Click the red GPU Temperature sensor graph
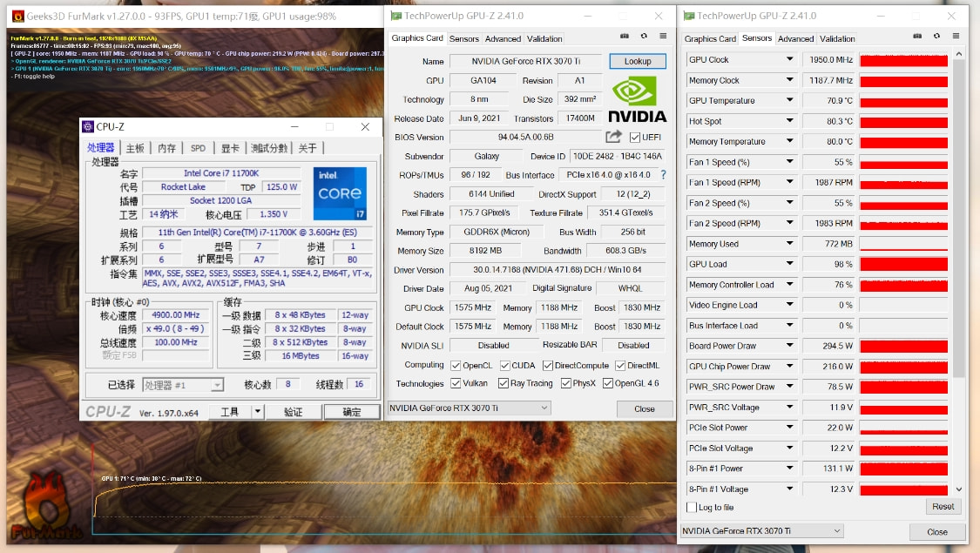Image resolution: width=980 pixels, height=553 pixels. pyautogui.click(x=903, y=101)
